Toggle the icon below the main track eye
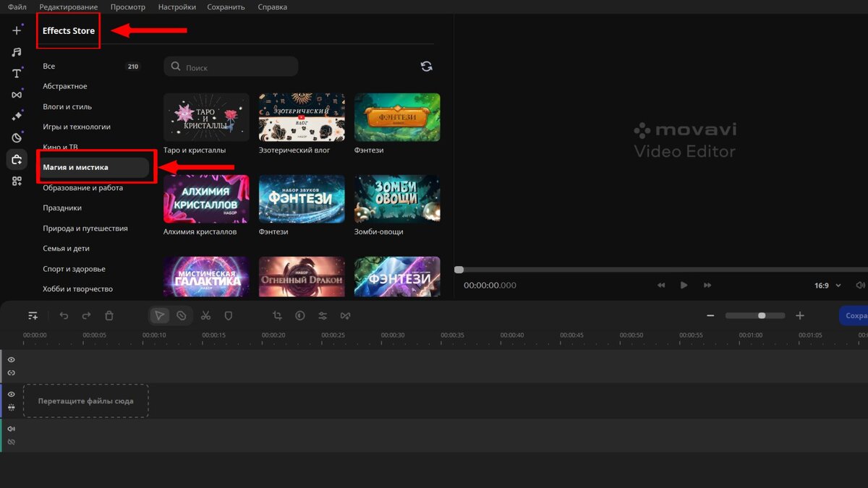Viewport: 868px width, 488px height. [11, 407]
